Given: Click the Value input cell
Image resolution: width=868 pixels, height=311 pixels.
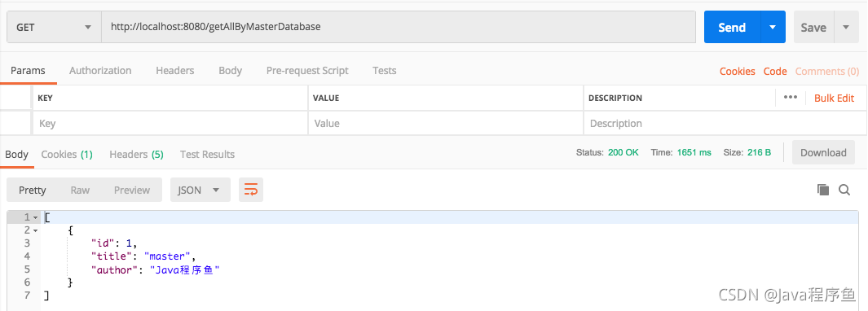Looking at the screenshot, I should point(446,124).
